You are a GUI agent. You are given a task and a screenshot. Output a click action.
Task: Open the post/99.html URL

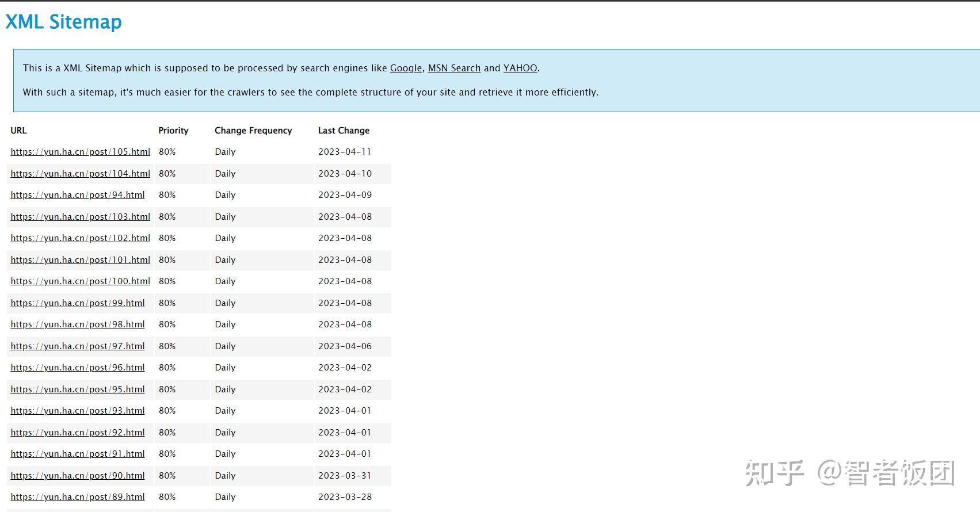click(x=78, y=303)
